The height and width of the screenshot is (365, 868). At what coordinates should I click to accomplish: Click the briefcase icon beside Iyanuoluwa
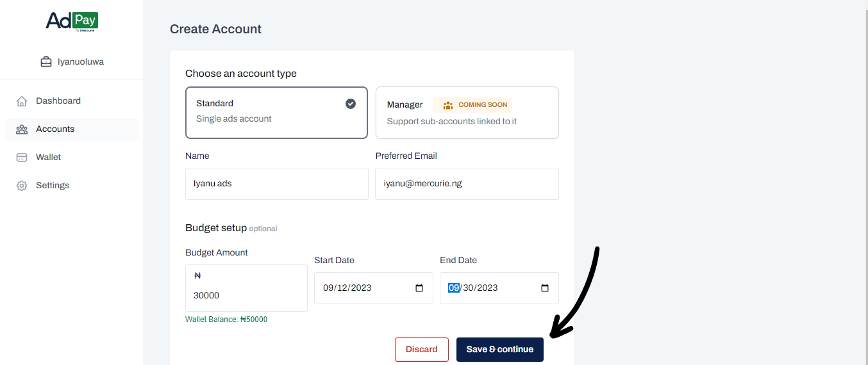coord(46,62)
